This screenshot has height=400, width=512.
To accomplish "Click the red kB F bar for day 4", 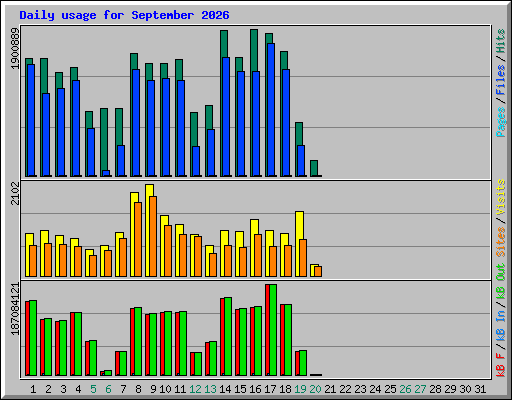I will (x=73, y=344).
